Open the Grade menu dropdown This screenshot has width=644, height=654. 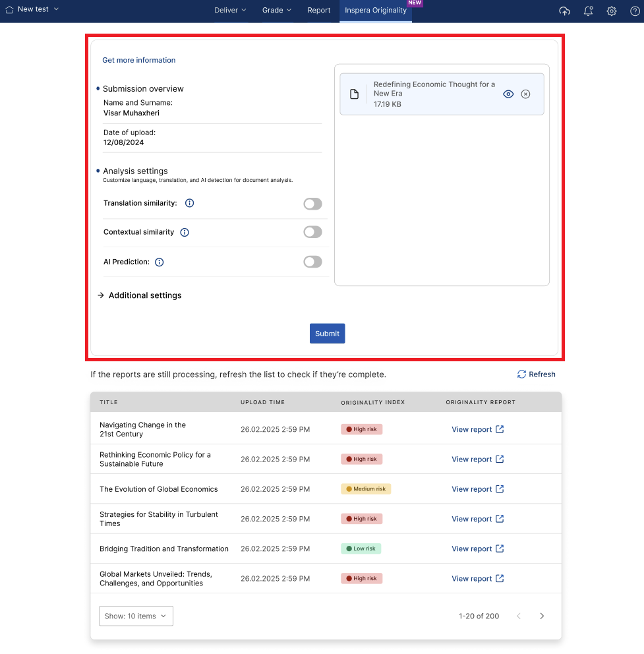click(277, 11)
